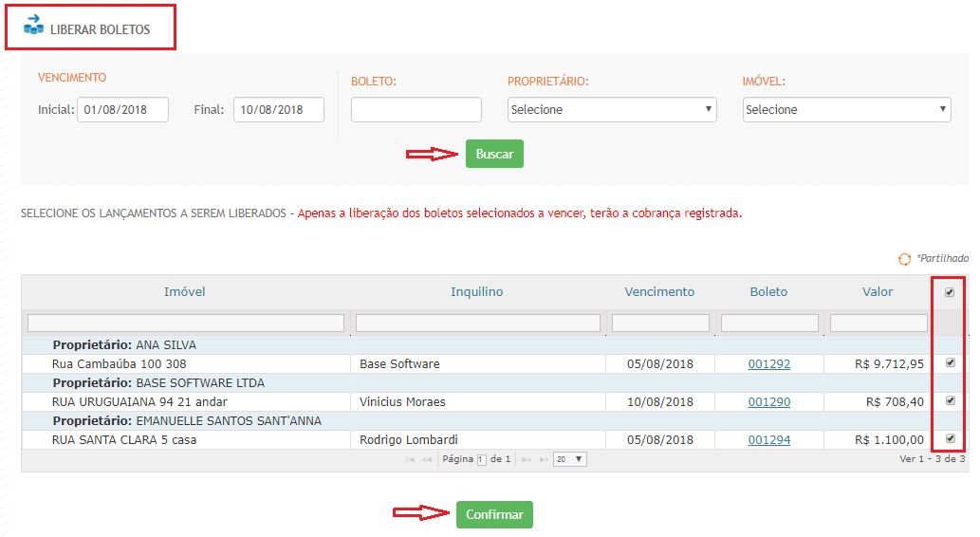Go to previous page of results
Screen dimensions: 980x537
426,459
